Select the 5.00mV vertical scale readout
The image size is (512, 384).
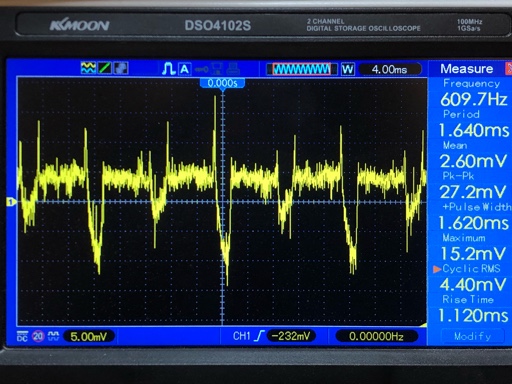[x=89, y=336]
